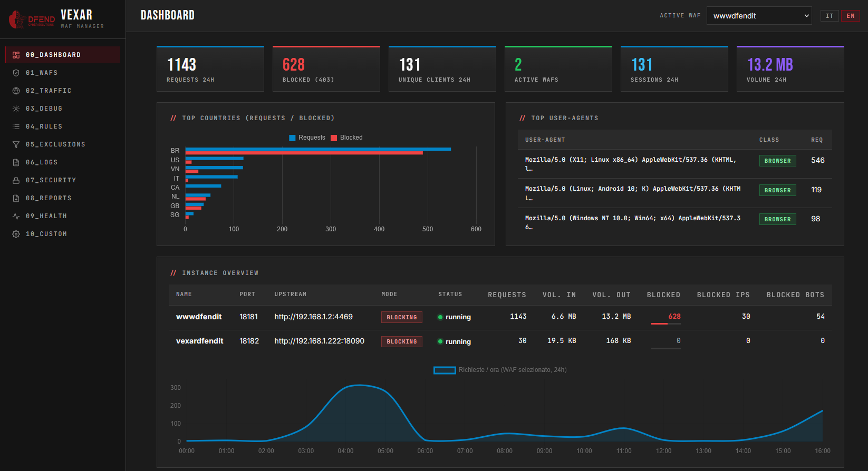Click the BROWSER badge on the 98 row
This screenshot has height=471, width=868.
[778, 219]
